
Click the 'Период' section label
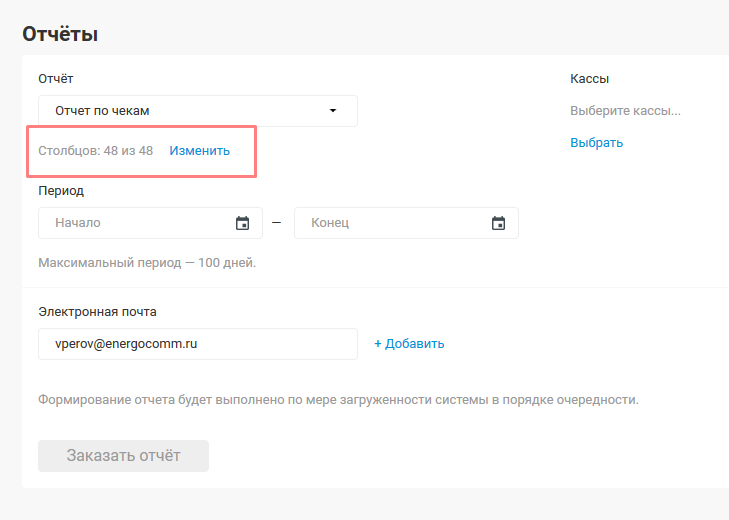[61, 190]
